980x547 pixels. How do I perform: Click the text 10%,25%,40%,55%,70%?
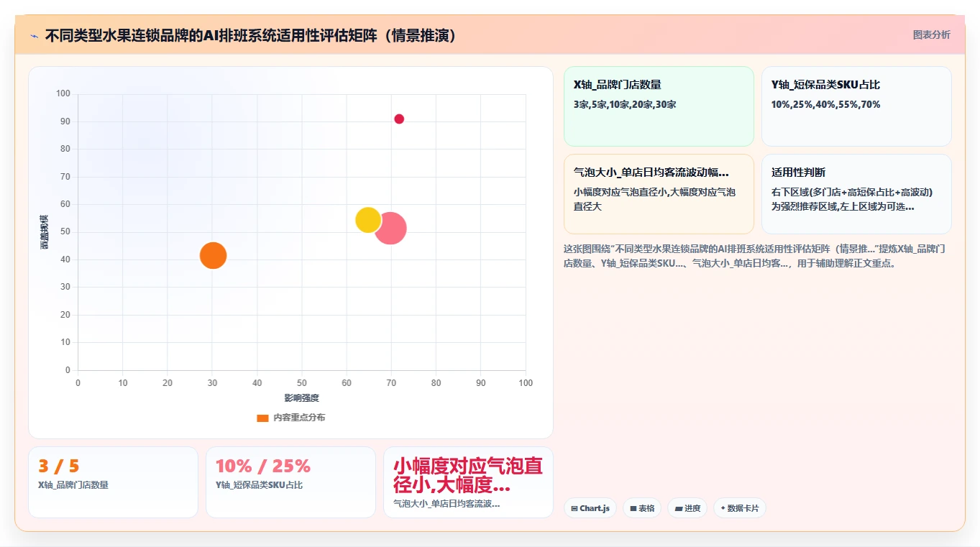[x=825, y=104]
